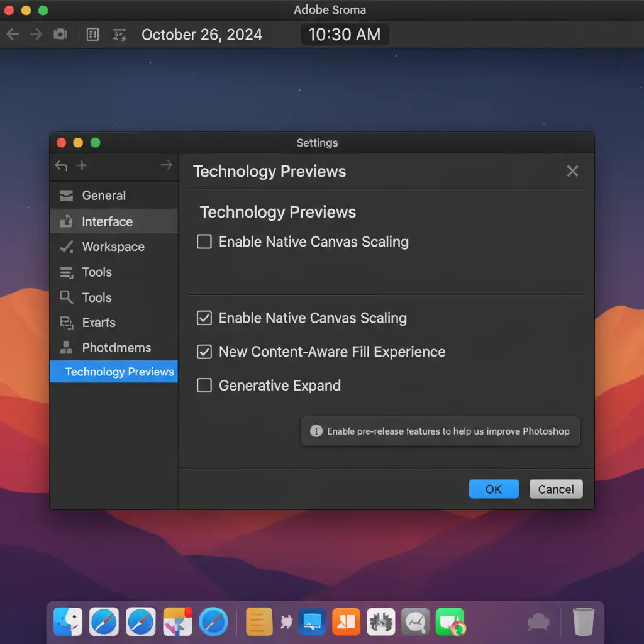The image size is (644, 644).
Task: Switch to the Interface settings section
Action: pyautogui.click(x=107, y=221)
